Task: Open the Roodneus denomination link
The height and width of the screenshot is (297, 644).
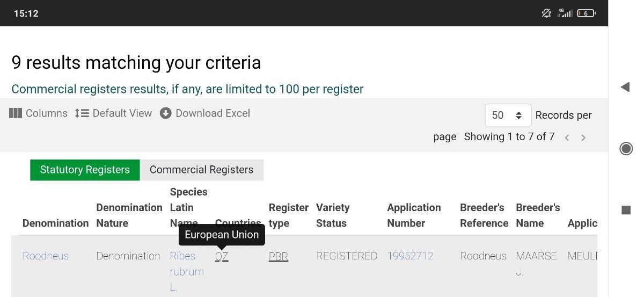Action: click(46, 256)
